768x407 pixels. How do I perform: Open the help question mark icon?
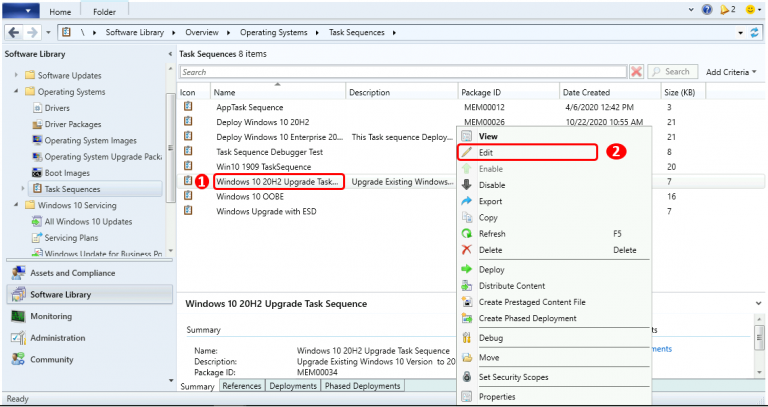click(x=707, y=10)
